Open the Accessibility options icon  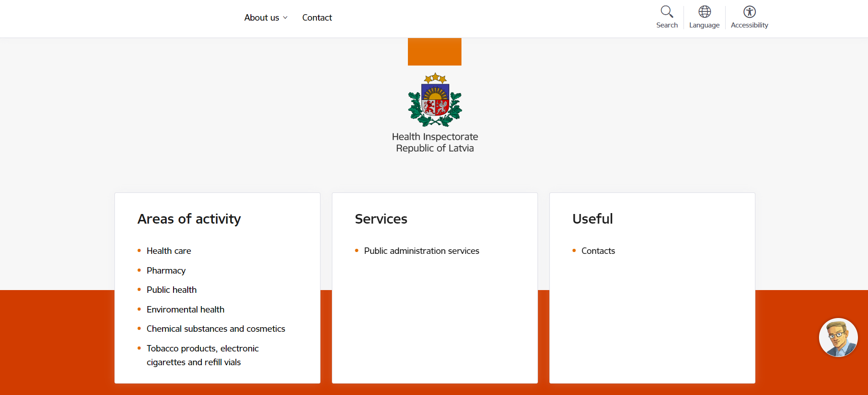pos(749,12)
